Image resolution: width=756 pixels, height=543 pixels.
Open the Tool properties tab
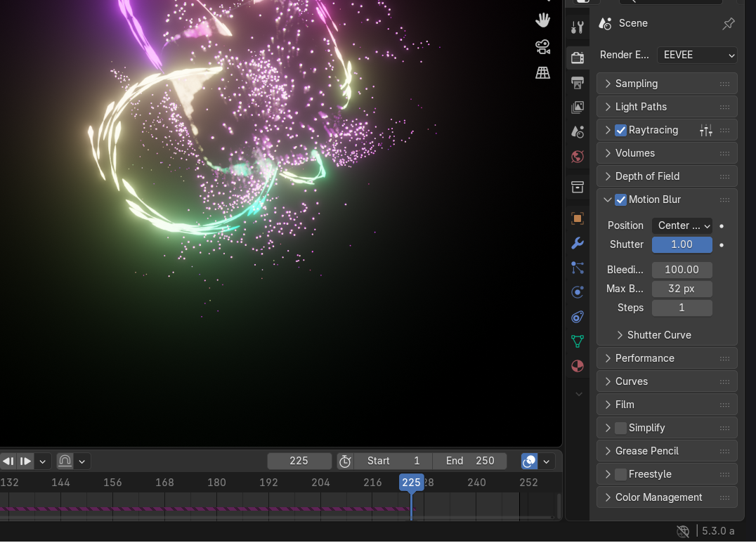[x=577, y=27]
